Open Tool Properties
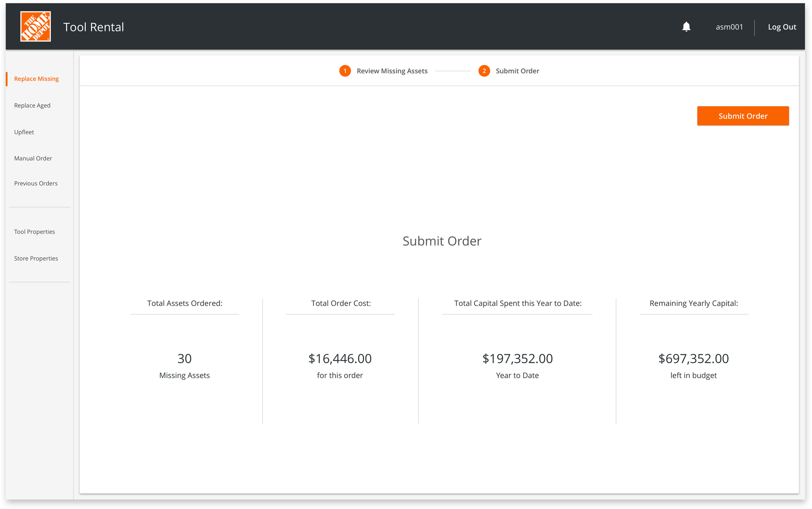 click(x=34, y=232)
